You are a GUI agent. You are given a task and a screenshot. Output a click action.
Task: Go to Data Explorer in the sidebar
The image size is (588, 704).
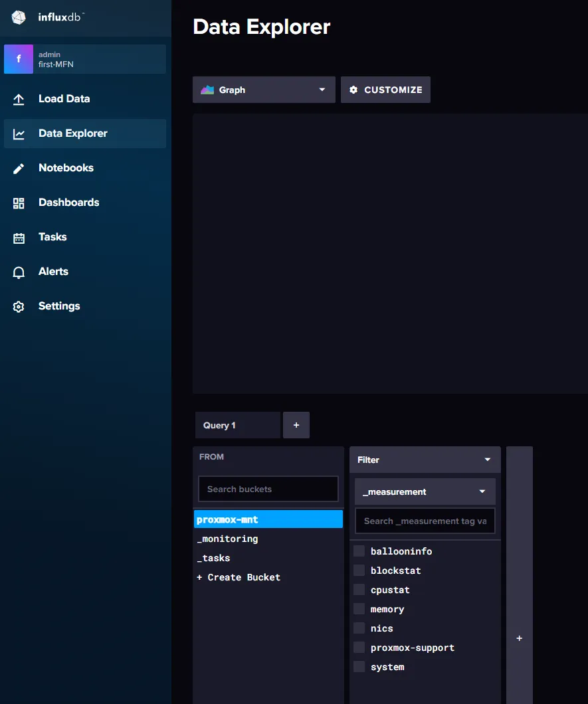click(x=85, y=133)
